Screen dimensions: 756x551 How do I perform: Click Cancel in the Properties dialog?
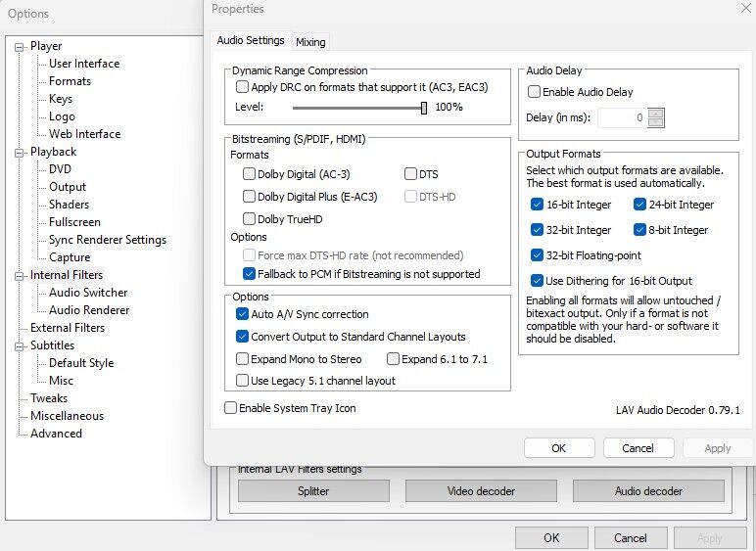coord(638,448)
